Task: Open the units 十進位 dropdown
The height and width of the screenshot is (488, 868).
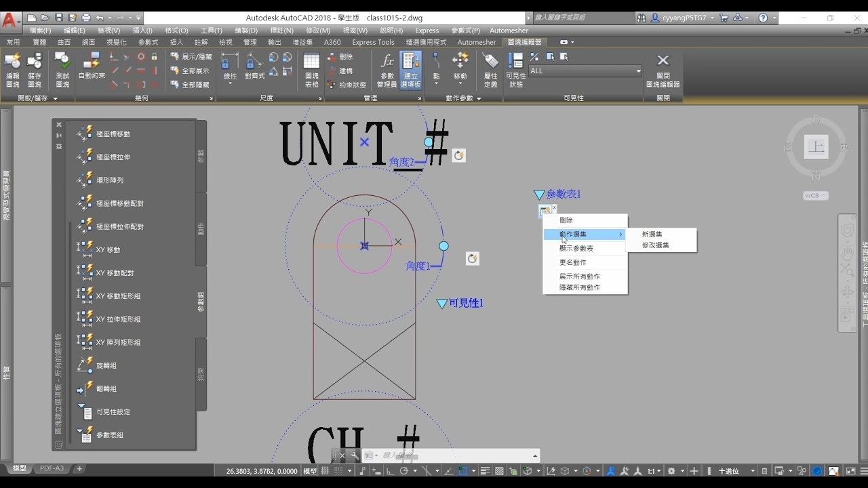Action: [737, 471]
